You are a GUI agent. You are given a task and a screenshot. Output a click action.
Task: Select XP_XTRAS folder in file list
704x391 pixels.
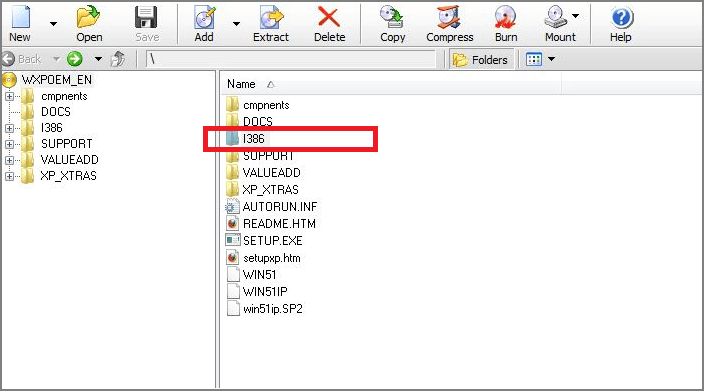pyautogui.click(x=270, y=190)
